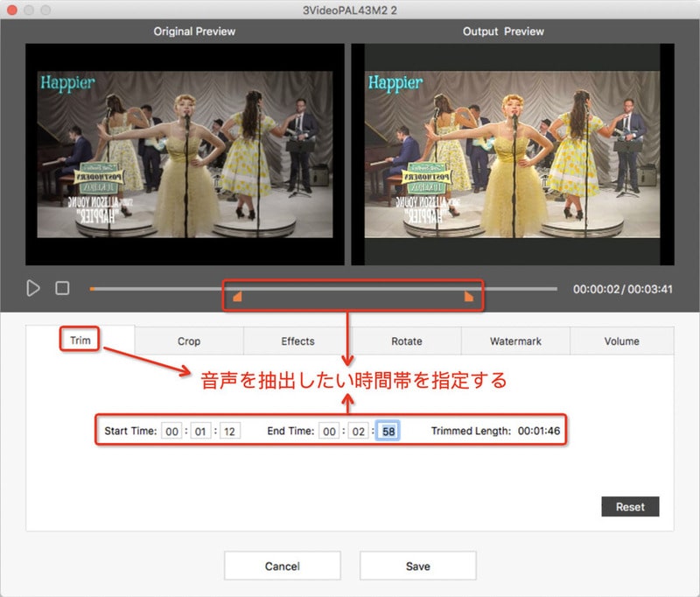This screenshot has width=700, height=597.
Task: Click the playback progress slider track
Action: (x=323, y=289)
